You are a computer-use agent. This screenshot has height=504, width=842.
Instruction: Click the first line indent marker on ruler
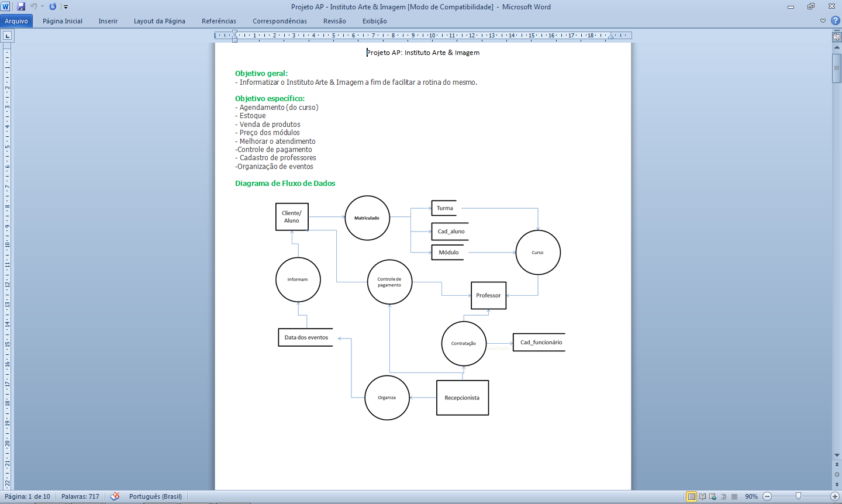tap(234, 33)
